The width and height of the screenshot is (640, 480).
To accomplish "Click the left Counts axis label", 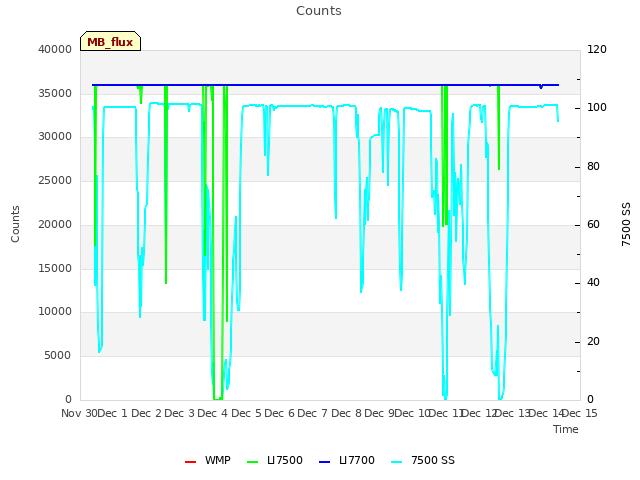I will (x=15, y=224).
